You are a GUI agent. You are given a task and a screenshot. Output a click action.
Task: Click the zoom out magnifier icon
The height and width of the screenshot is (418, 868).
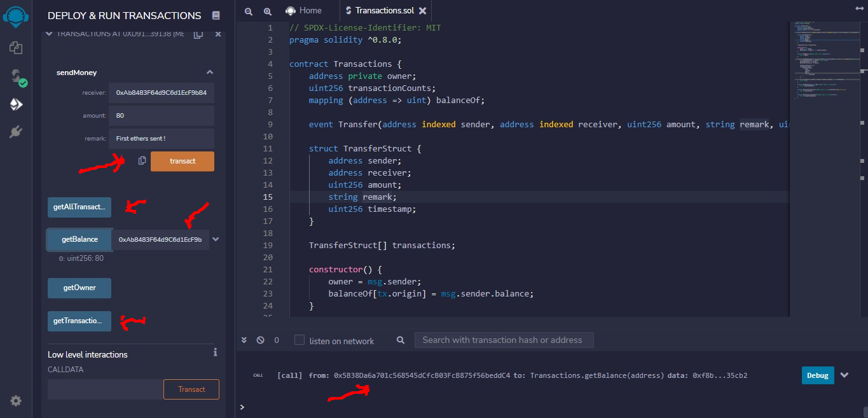tap(249, 11)
